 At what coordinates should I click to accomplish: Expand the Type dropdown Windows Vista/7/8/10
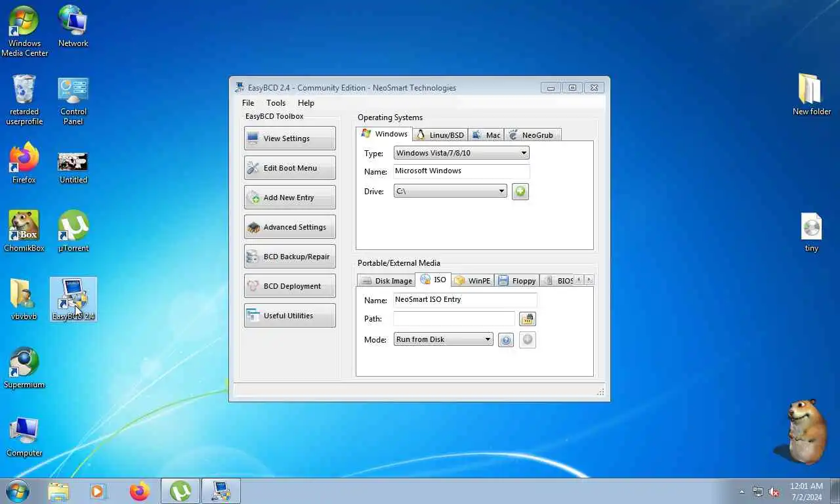[461, 153]
